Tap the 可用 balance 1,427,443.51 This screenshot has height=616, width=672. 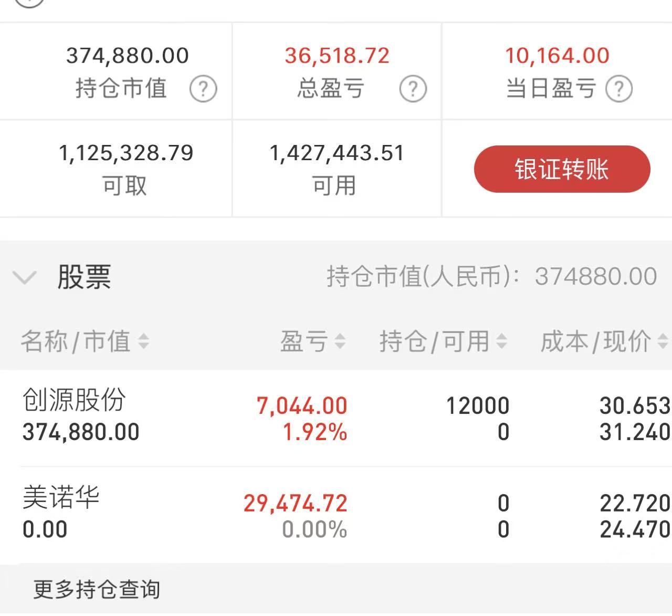(x=337, y=153)
